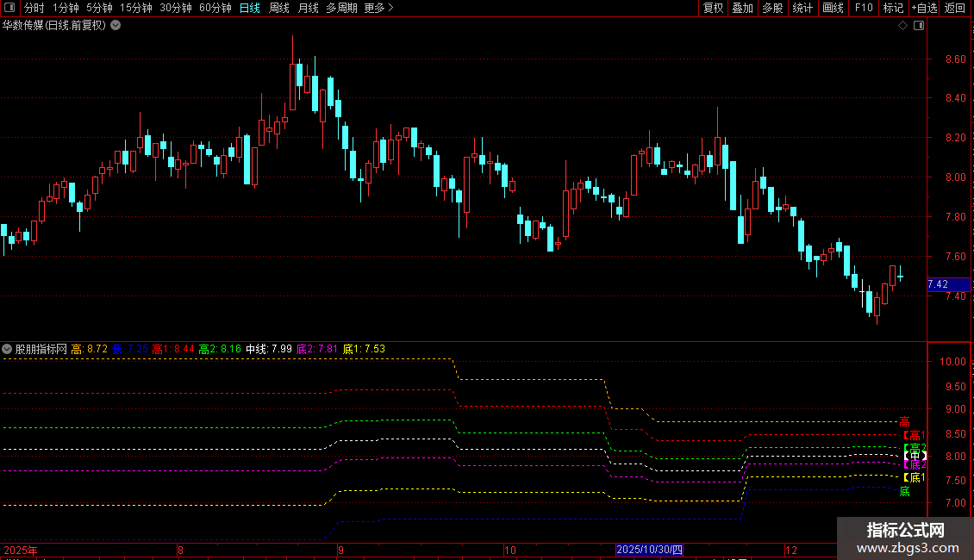The height and width of the screenshot is (560, 974).
Task: Click the 华数传媒(日线.前复权) chart title
Action: 54,26
